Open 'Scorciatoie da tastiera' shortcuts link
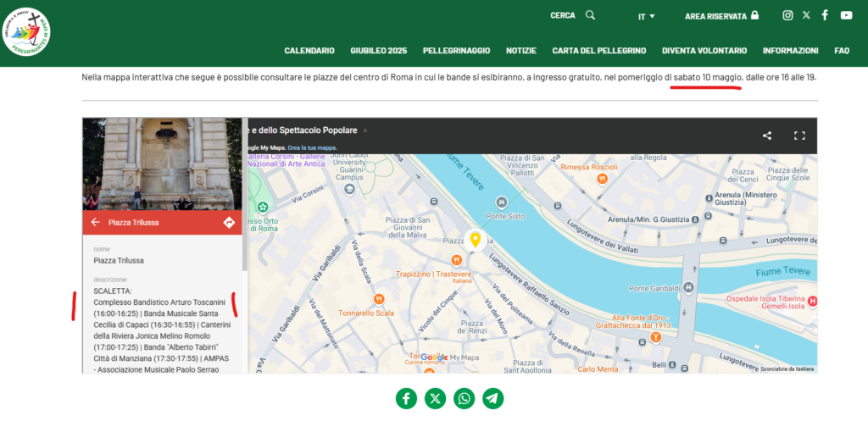The image size is (868, 421). 787,368
